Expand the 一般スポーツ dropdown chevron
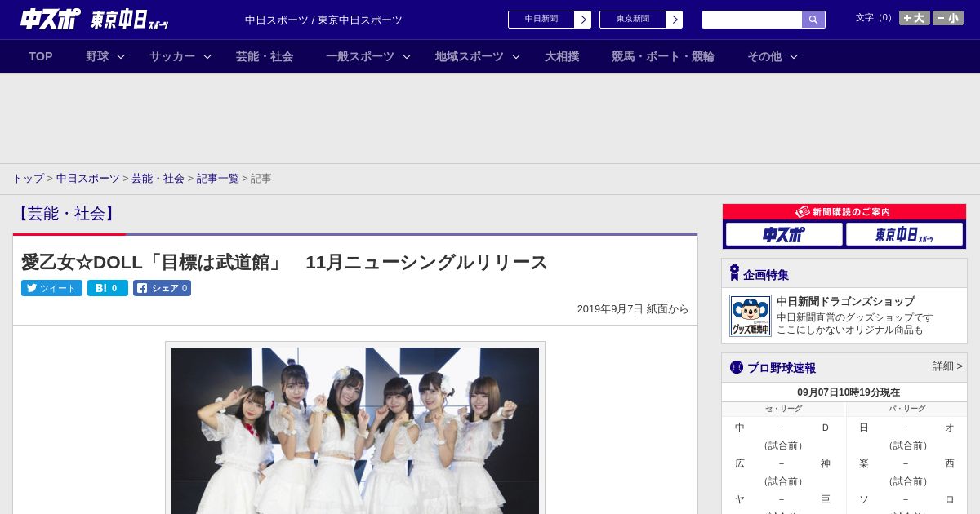Image resolution: width=980 pixels, height=514 pixels. pyautogui.click(x=407, y=56)
